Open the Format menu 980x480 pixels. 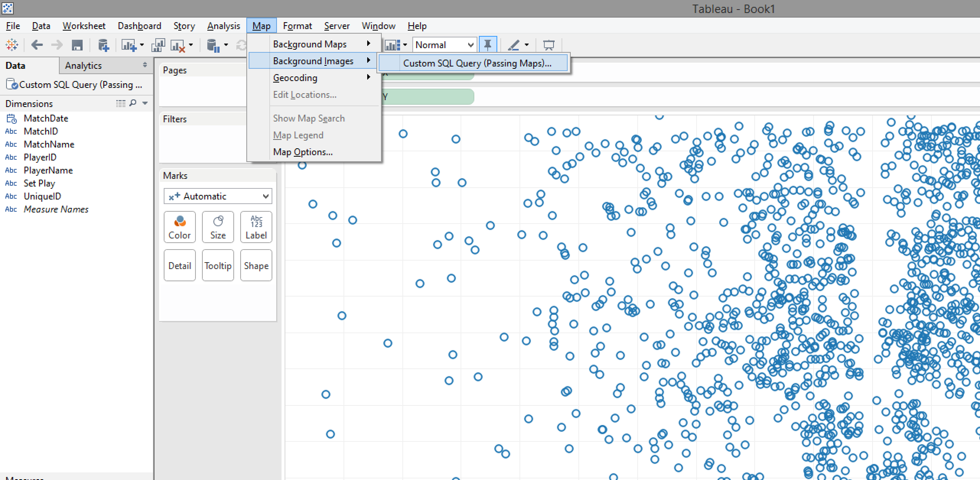point(297,26)
